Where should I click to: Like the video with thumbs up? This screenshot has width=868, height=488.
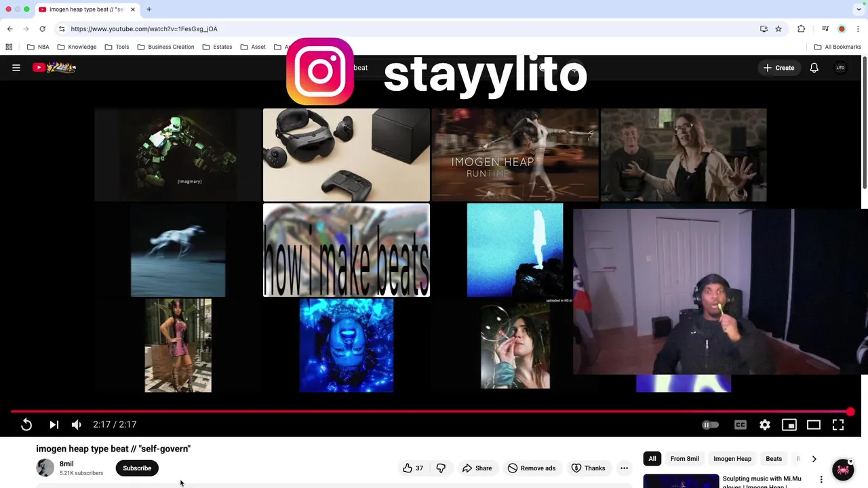coord(413,468)
